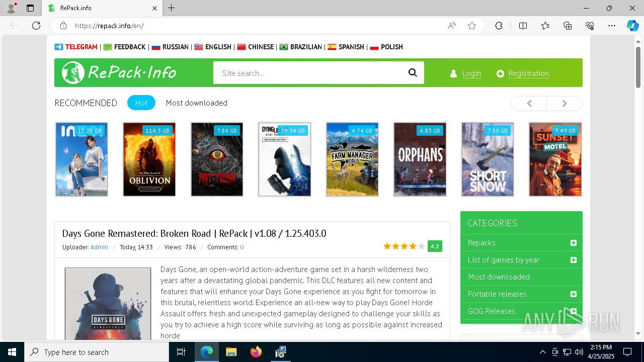Show hidden system tray icons
This screenshot has height=362, width=644.
[x=542, y=352]
